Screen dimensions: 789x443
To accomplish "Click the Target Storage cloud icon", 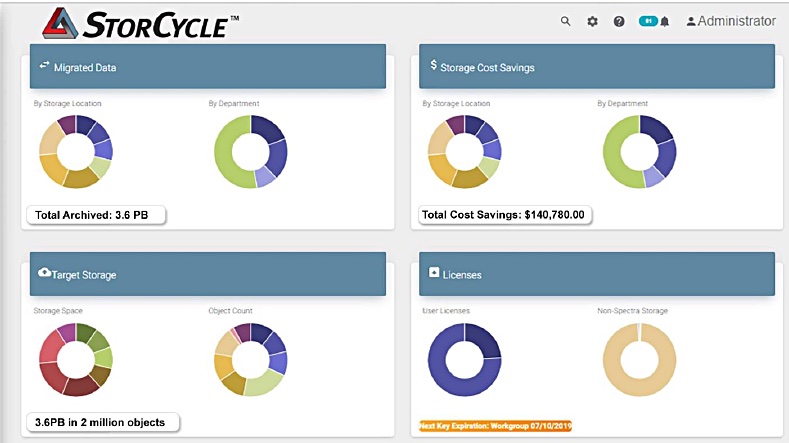I will (x=44, y=272).
